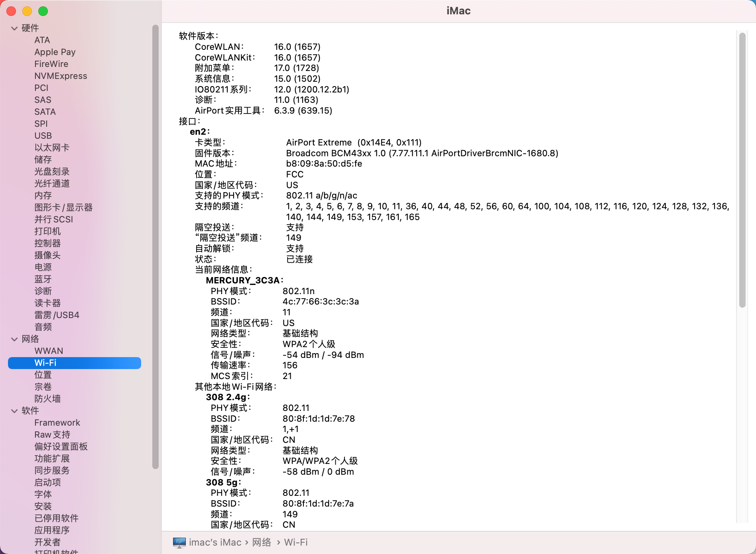Image resolution: width=756 pixels, height=554 pixels.
Task: Open 图形卡/显示器 entry
Action: (63, 208)
